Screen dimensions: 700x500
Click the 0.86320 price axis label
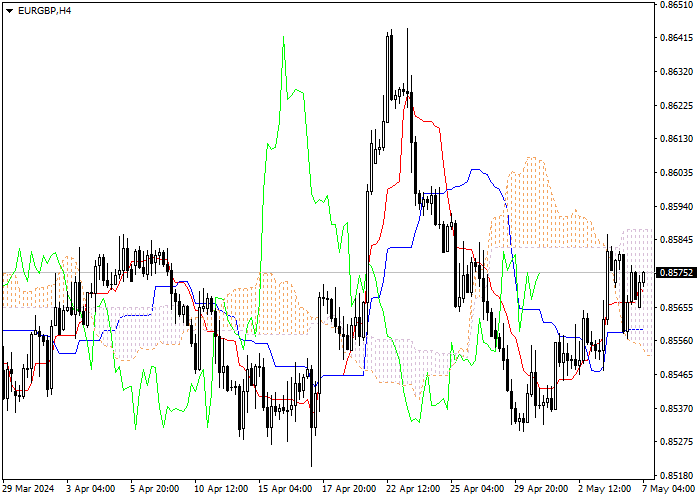676,71
